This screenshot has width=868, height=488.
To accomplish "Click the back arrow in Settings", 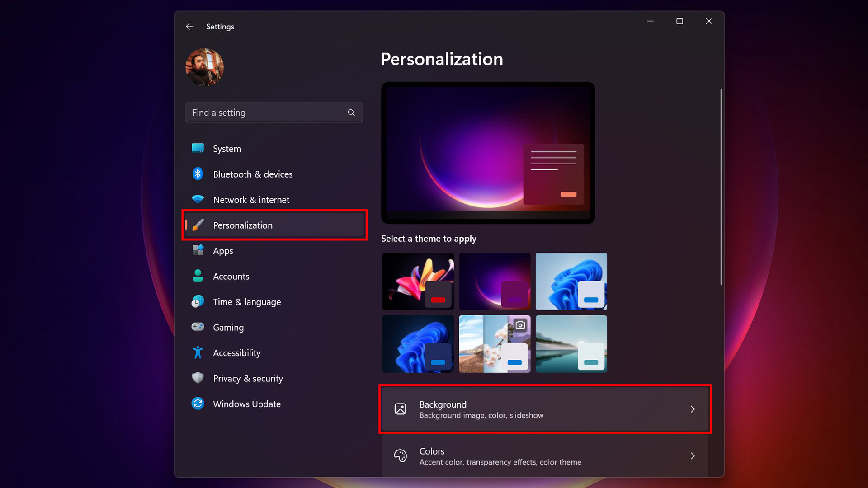I will pyautogui.click(x=189, y=27).
